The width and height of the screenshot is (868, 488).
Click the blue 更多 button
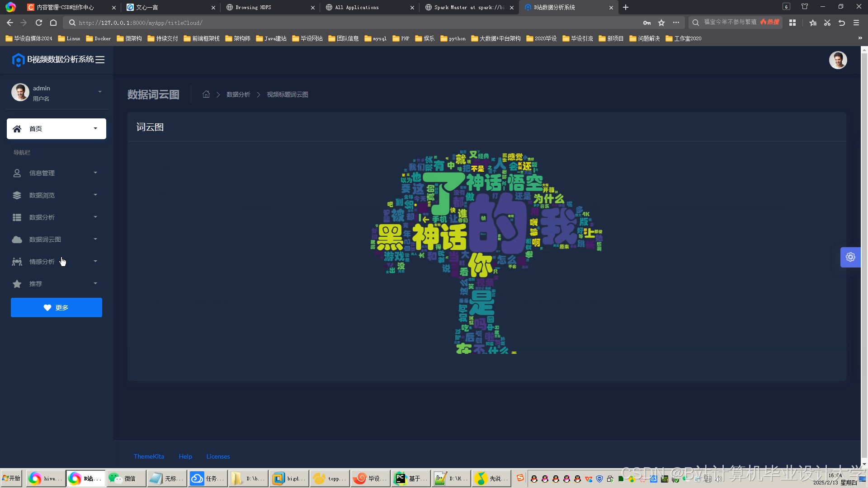tap(57, 307)
